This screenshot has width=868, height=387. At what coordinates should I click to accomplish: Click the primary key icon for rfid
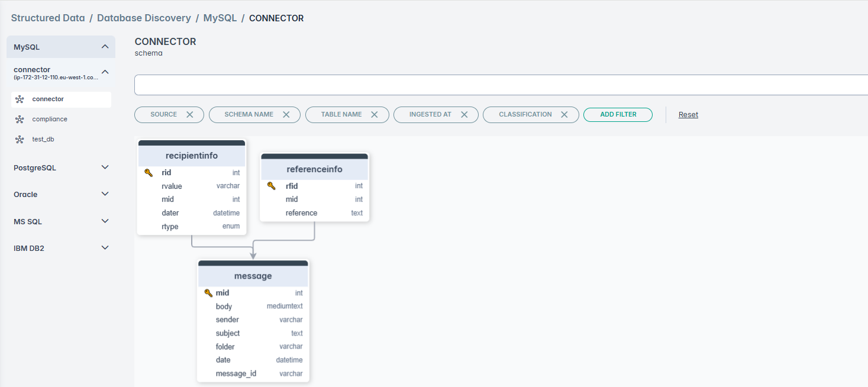[272, 186]
